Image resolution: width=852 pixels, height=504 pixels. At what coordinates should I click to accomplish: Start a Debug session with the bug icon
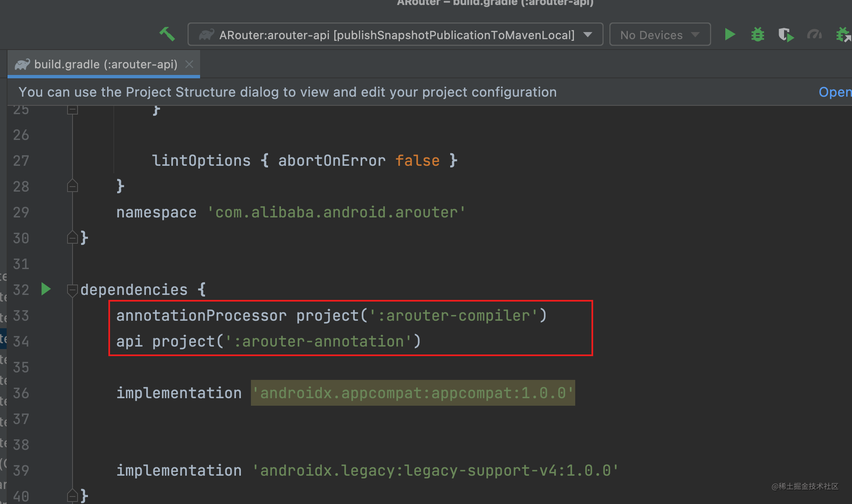click(757, 34)
